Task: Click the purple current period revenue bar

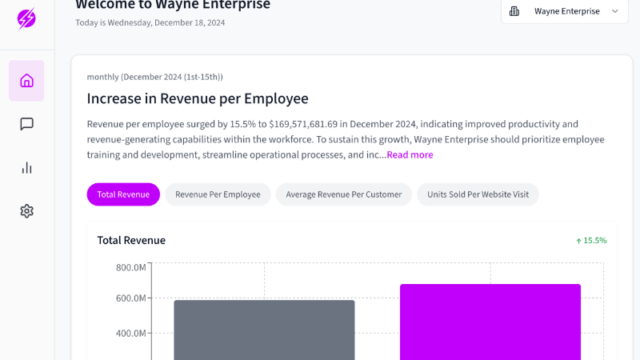Action: pos(490,322)
